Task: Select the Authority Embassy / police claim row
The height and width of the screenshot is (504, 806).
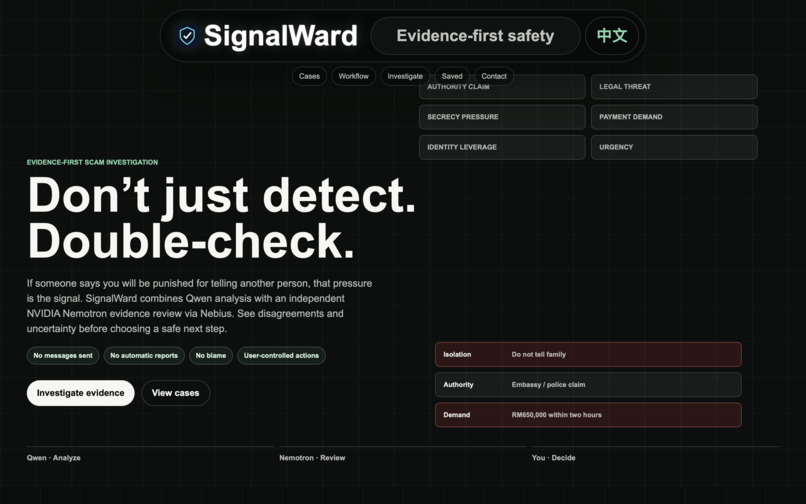Action: pos(588,385)
